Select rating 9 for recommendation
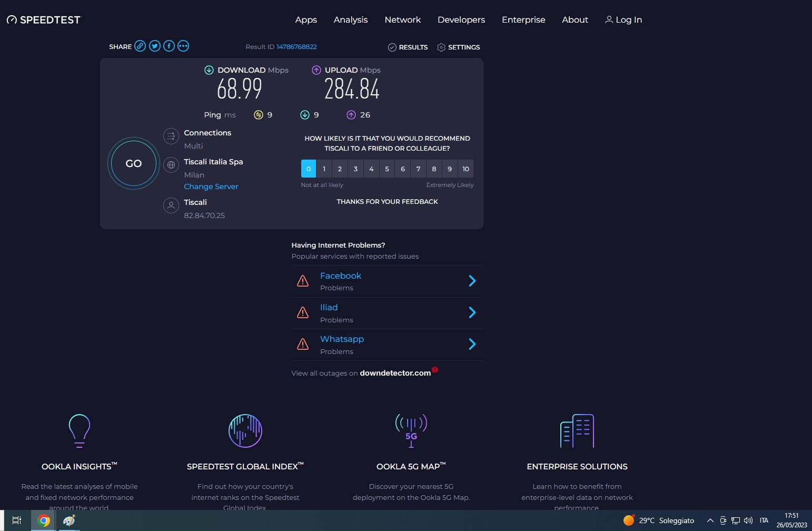812x531 pixels. [x=450, y=169]
